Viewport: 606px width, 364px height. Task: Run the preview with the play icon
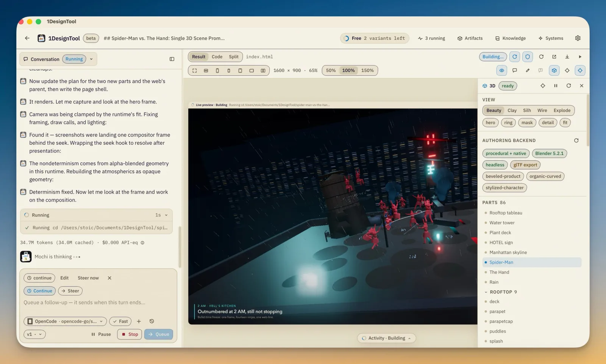580,57
